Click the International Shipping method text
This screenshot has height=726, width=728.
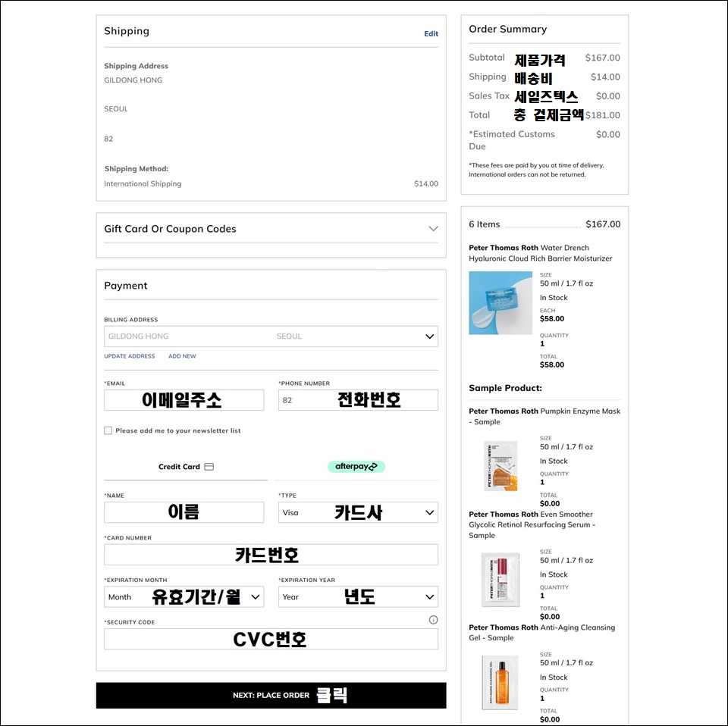(x=143, y=183)
